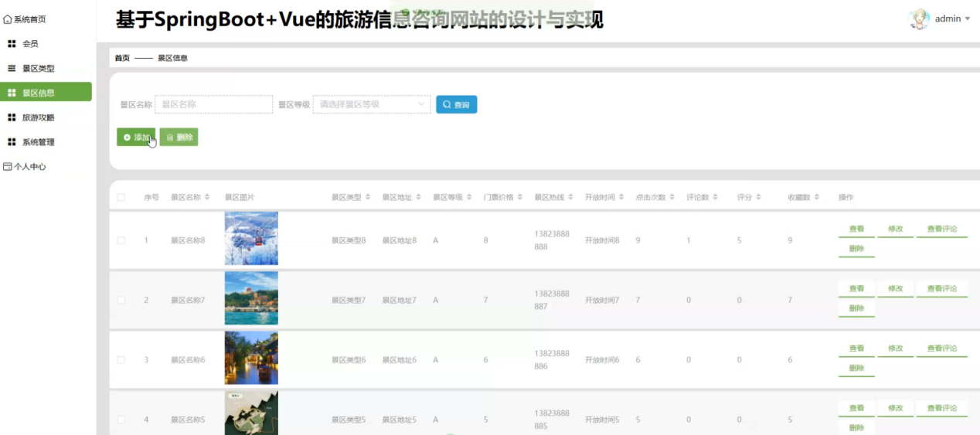Click 查看 for 景区名称6 row
Viewport: 980px width, 435px height.
pos(856,348)
